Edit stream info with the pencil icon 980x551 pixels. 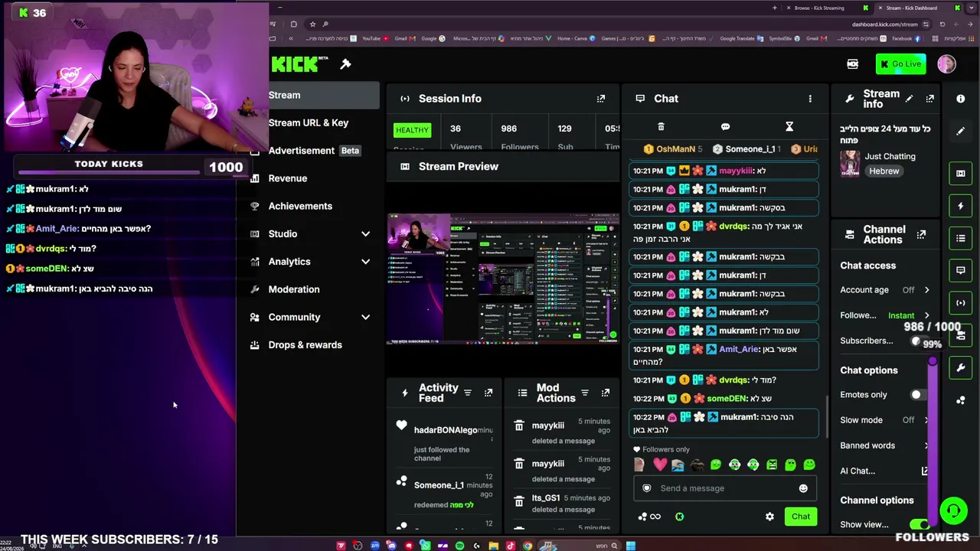point(909,99)
